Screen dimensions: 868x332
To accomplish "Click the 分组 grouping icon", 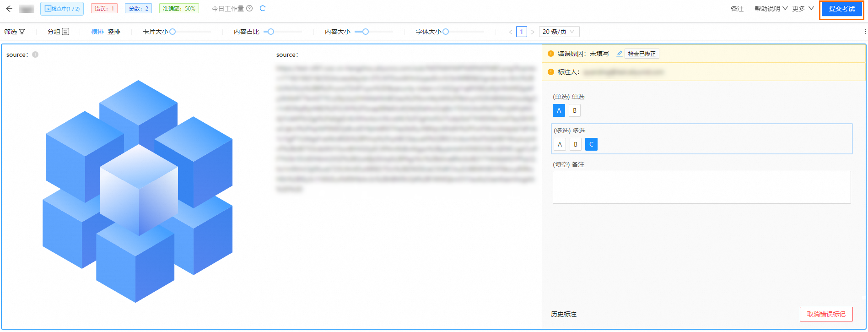I will coord(65,32).
